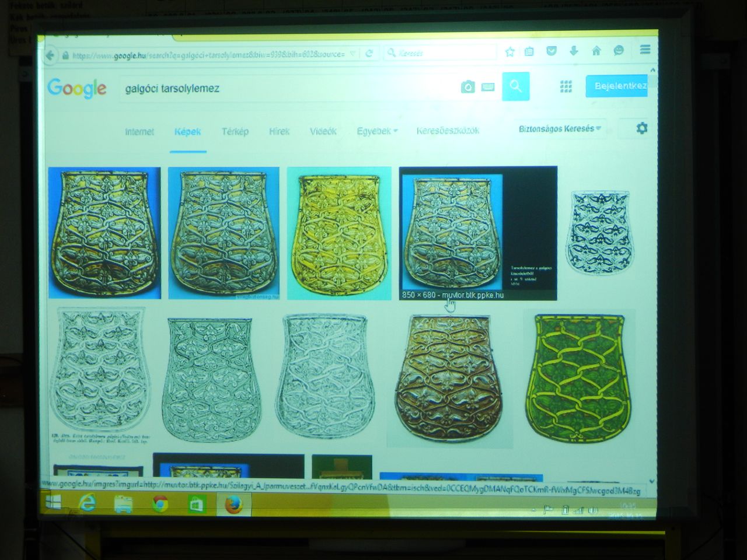Viewport: 747px width, 560px height.
Task: Click the padlock site identity icon
Action: (65, 55)
